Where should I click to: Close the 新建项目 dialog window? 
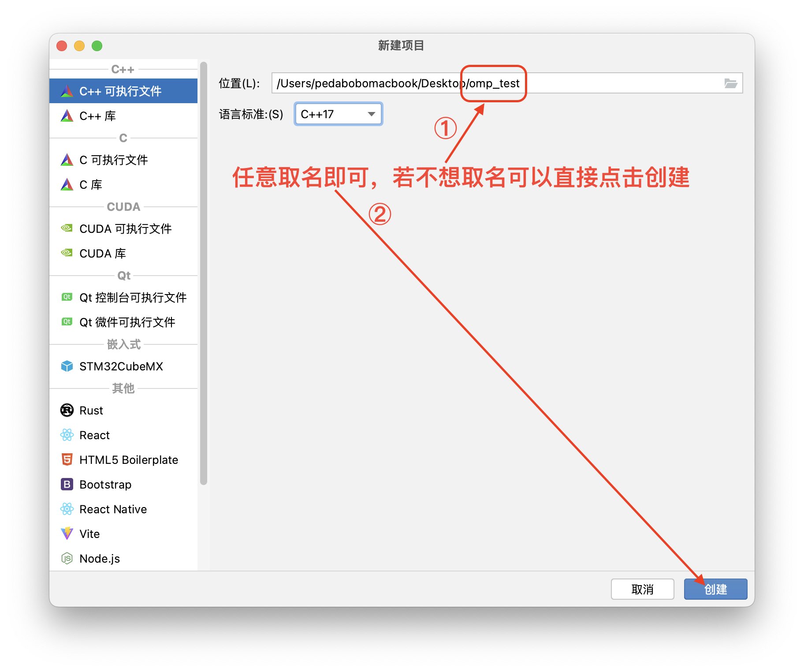click(x=62, y=46)
